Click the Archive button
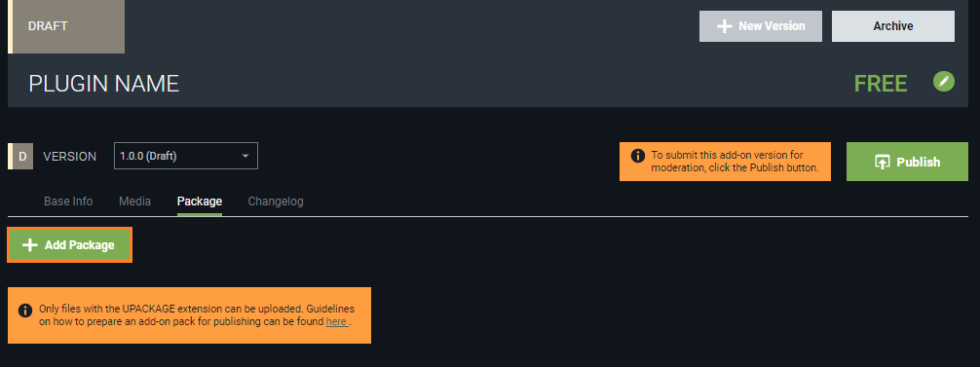 [893, 26]
